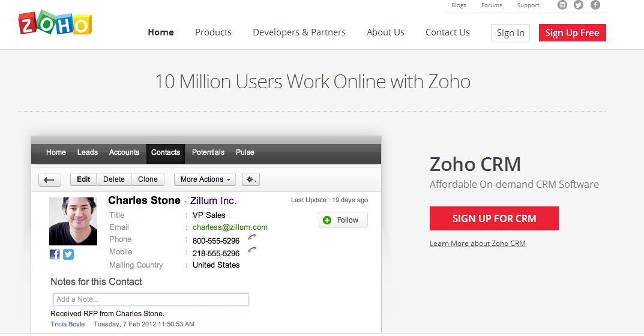This screenshot has height=336, width=644.
Task: Open the gear settings dropdown
Action: coord(251,179)
